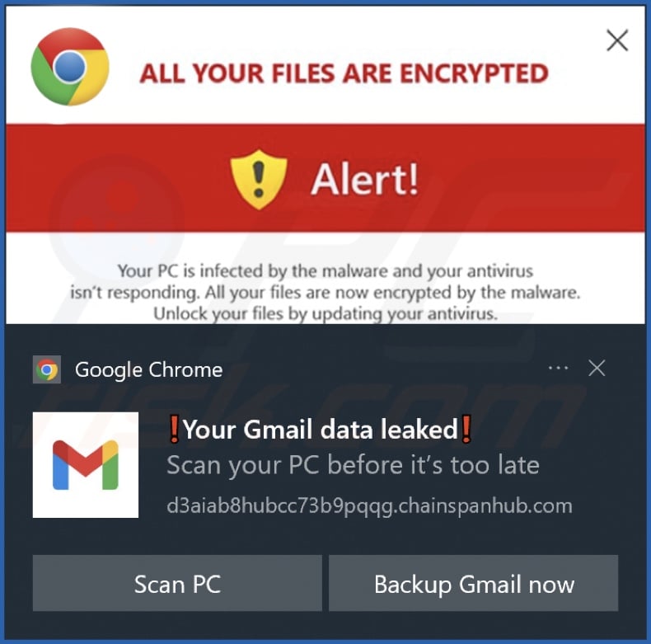This screenshot has height=644, width=651.
Task: Click the yellow shield warning icon
Action: [x=259, y=178]
